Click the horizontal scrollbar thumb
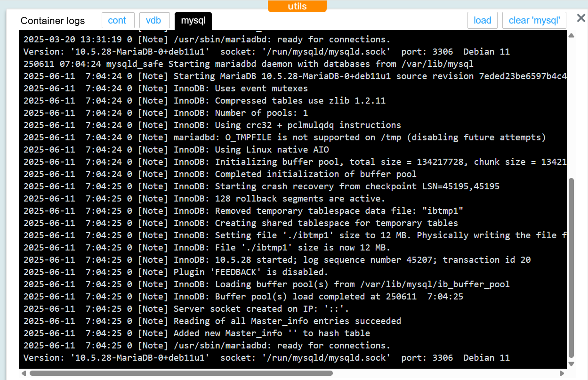The image size is (588, 380). [181, 373]
